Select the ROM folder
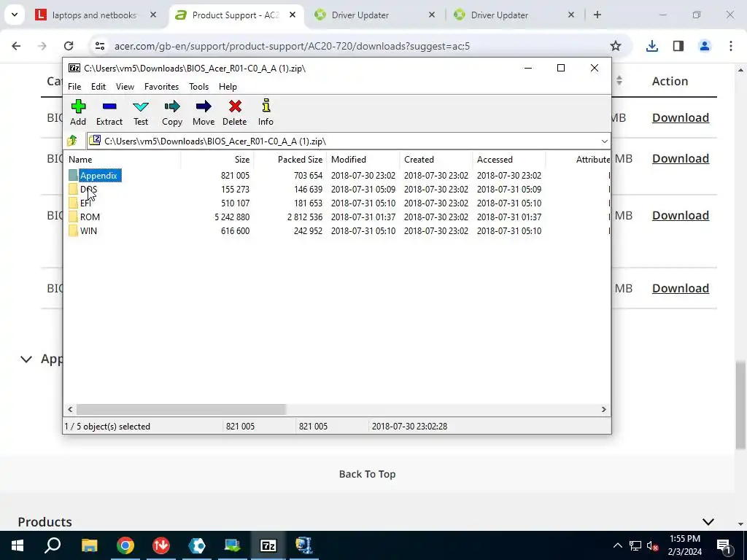This screenshot has height=560, width=747. pyautogui.click(x=90, y=217)
